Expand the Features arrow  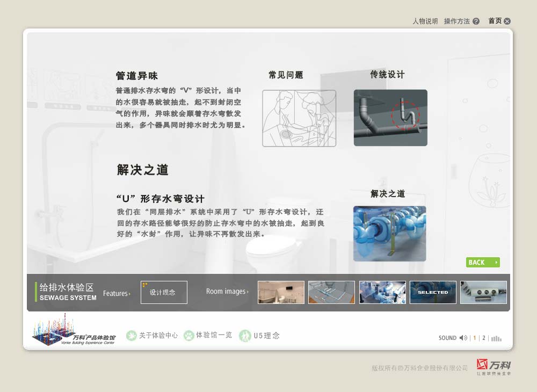tap(129, 294)
